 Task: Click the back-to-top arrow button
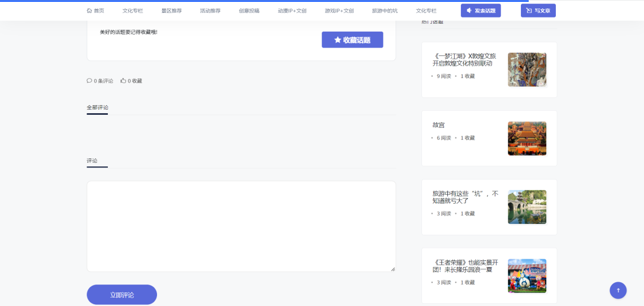pyautogui.click(x=618, y=290)
